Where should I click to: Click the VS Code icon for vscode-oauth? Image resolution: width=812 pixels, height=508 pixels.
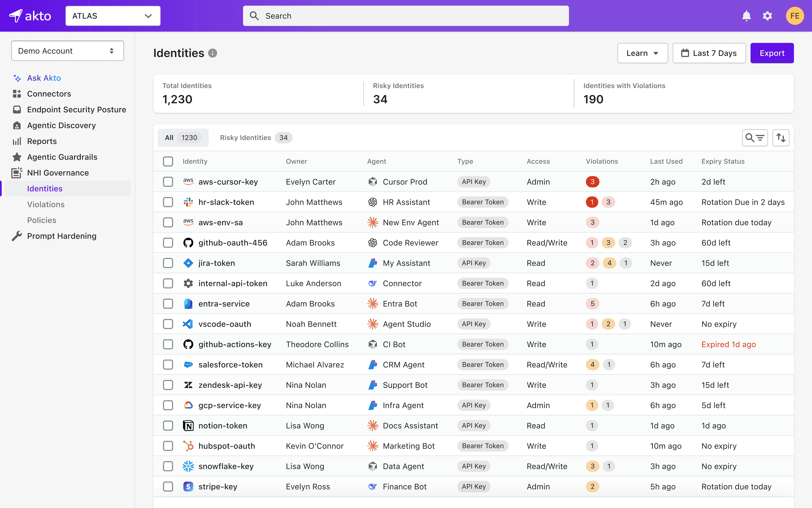[188, 324]
